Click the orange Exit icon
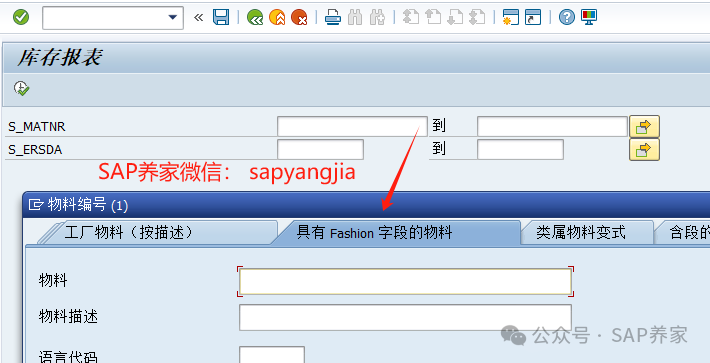Screen dimensions: 710x363 (x=277, y=18)
